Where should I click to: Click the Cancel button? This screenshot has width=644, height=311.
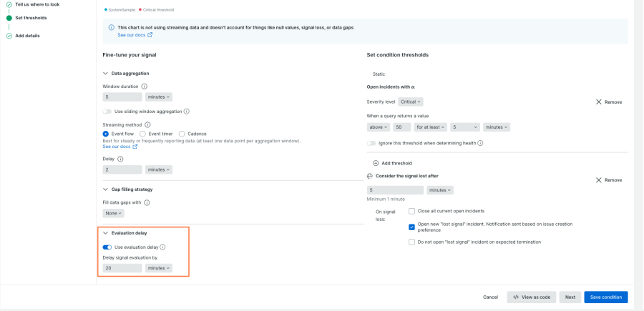click(x=490, y=297)
